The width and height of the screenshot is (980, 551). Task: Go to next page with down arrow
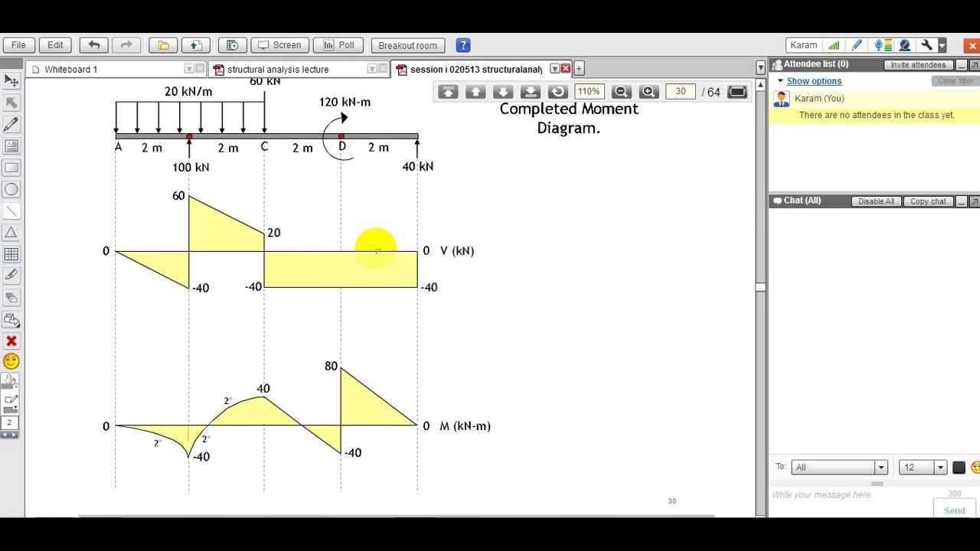503,92
